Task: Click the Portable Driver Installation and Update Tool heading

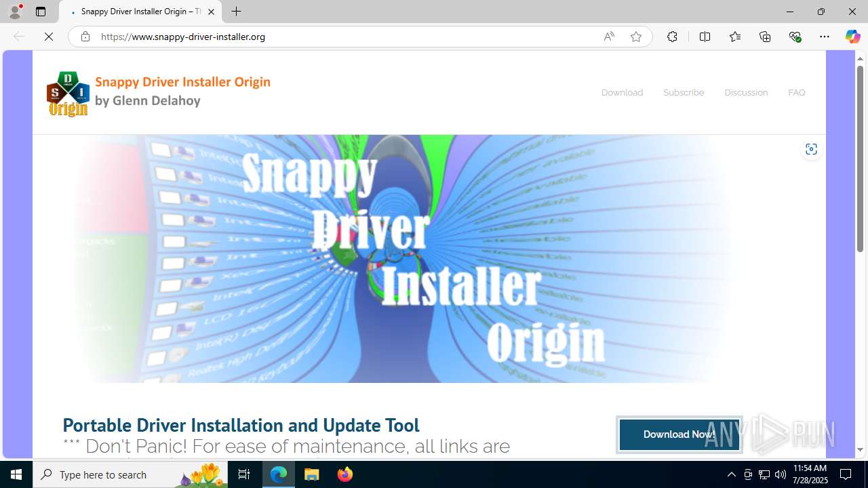Action: (x=241, y=425)
